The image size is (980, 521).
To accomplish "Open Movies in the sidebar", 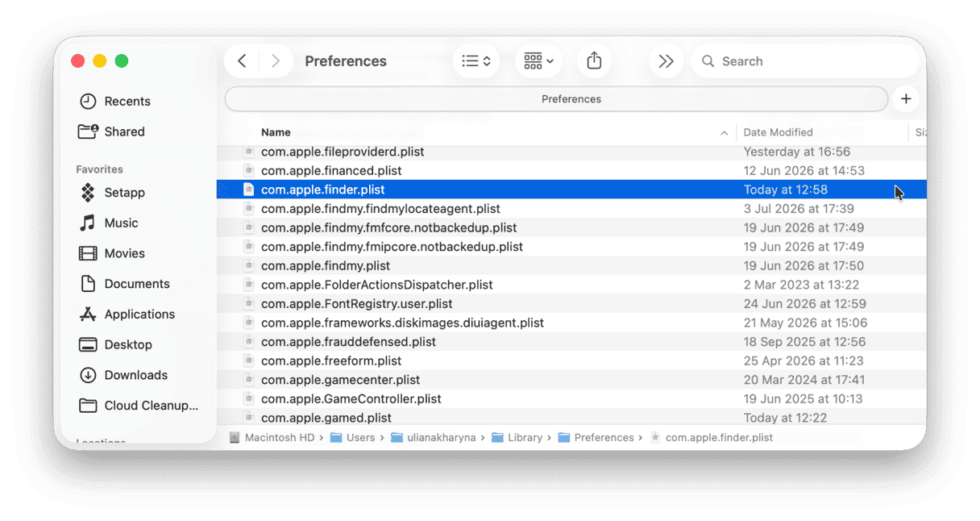I will [124, 253].
